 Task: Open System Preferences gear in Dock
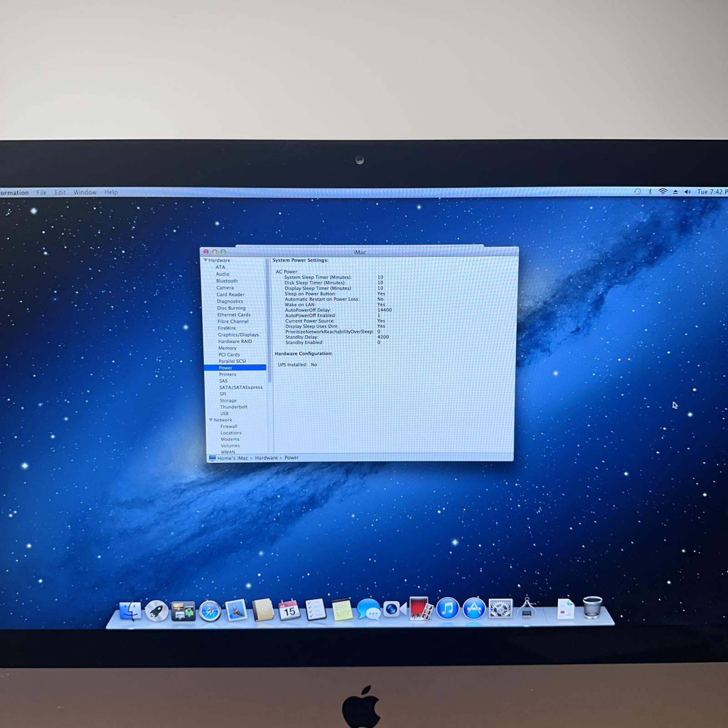point(500,609)
